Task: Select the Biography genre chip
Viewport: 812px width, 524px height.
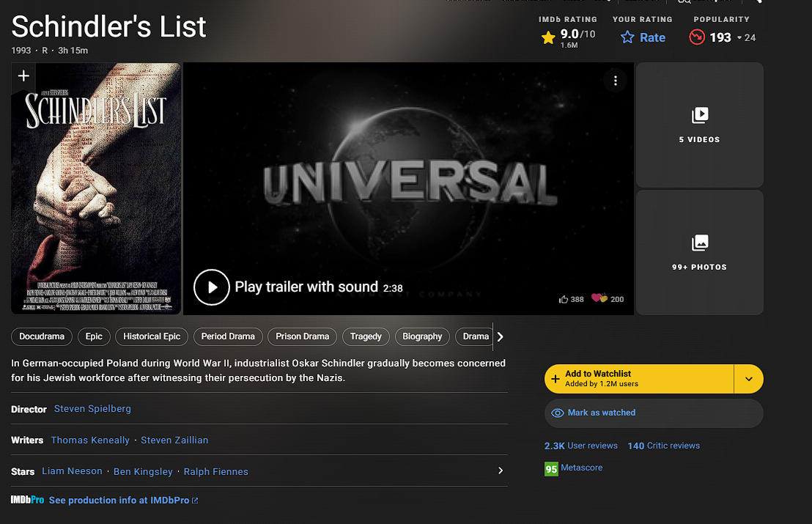Action: (422, 336)
